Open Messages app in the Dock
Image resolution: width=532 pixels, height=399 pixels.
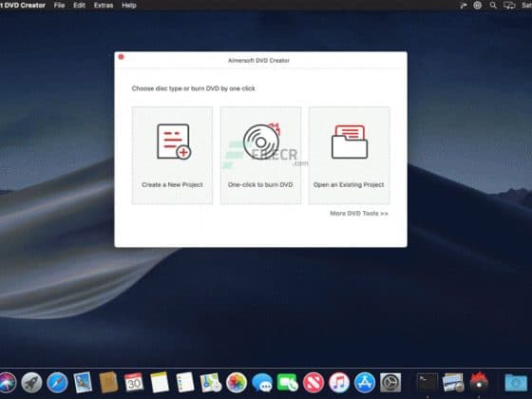262,382
